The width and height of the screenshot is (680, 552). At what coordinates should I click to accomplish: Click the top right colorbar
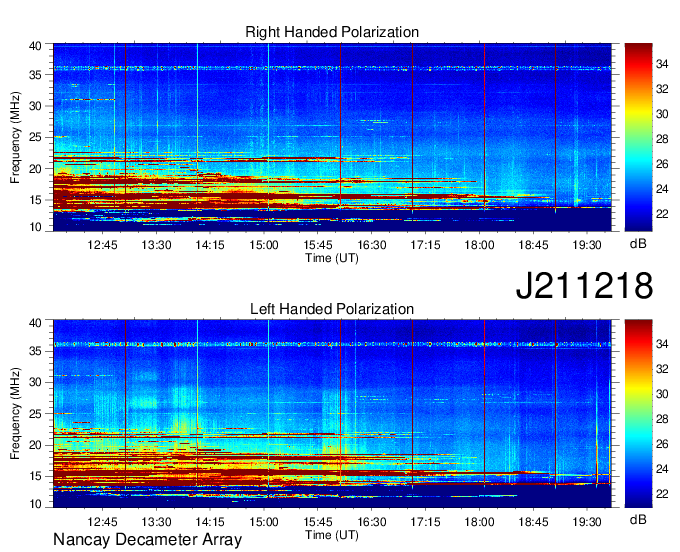click(638, 137)
